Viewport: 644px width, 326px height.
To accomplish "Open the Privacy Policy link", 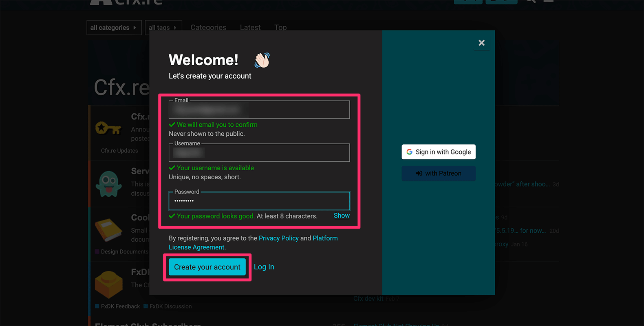I will pyautogui.click(x=278, y=238).
